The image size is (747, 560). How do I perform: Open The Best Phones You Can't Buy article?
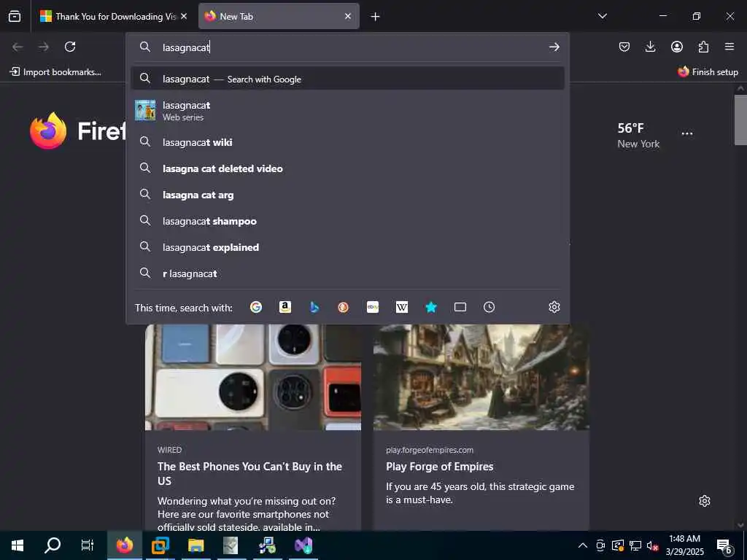pos(249,473)
